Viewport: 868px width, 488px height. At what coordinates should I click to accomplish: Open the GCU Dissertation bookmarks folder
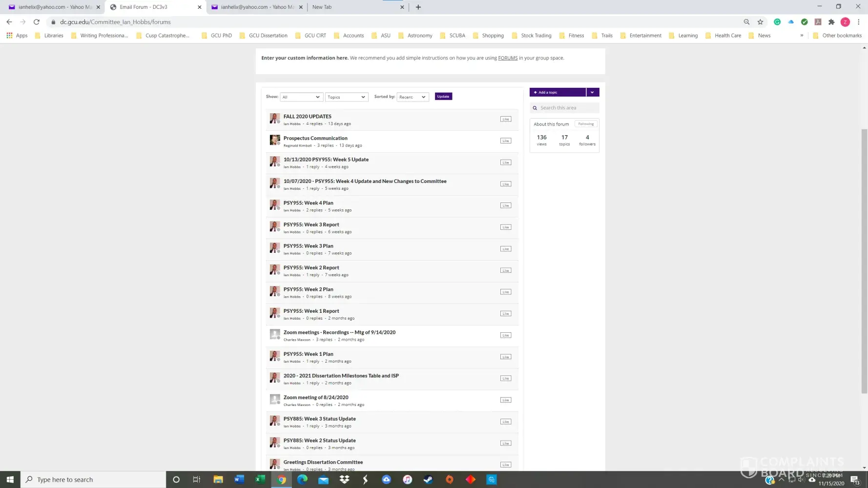coord(264,36)
